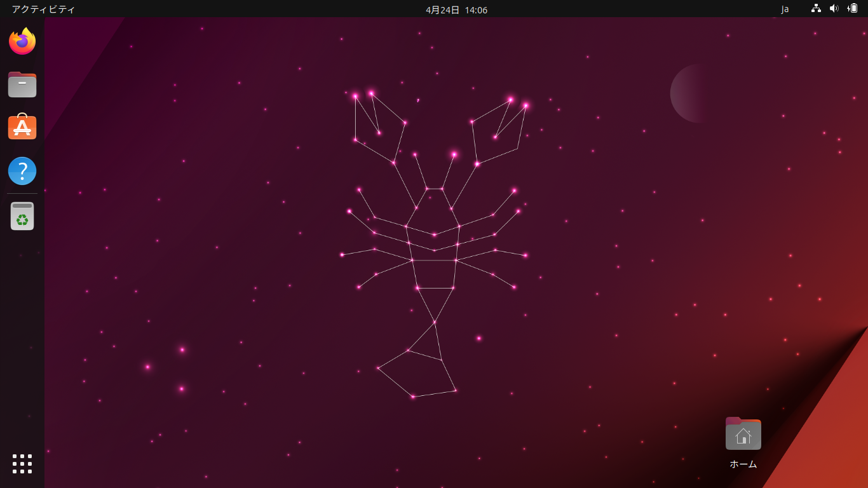
Task: Click the network status icon
Action: click(816, 8)
